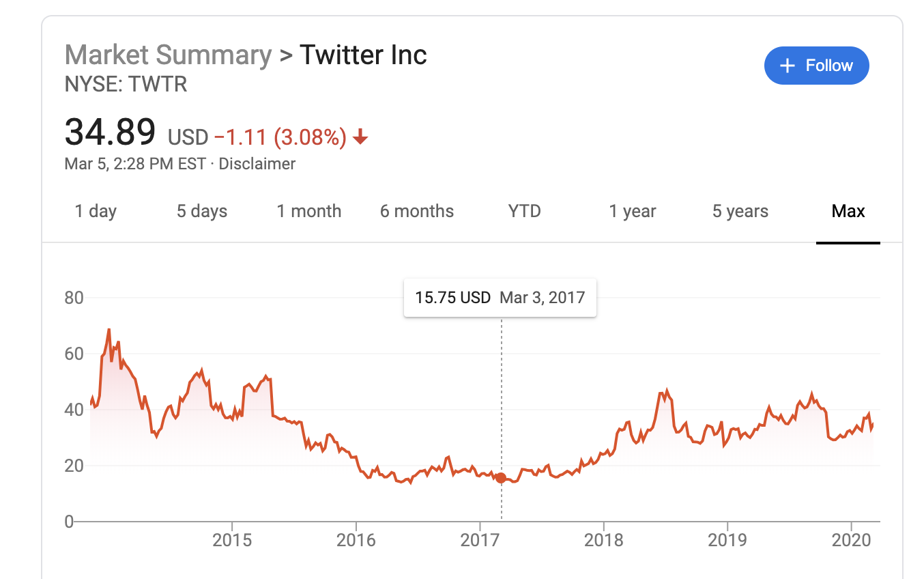Click the red down arrow price indicator
Image resolution: width=924 pixels, height=579 pixels.
click(360, 138)
